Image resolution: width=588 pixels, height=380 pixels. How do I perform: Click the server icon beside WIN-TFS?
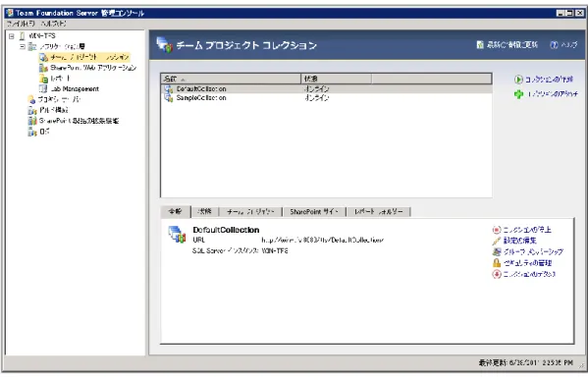click(23, 36)
